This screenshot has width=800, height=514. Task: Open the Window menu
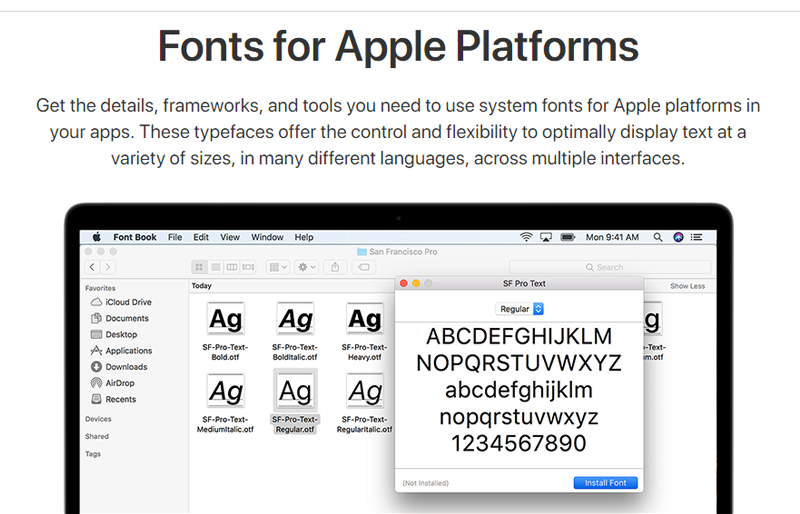[267, 237]
